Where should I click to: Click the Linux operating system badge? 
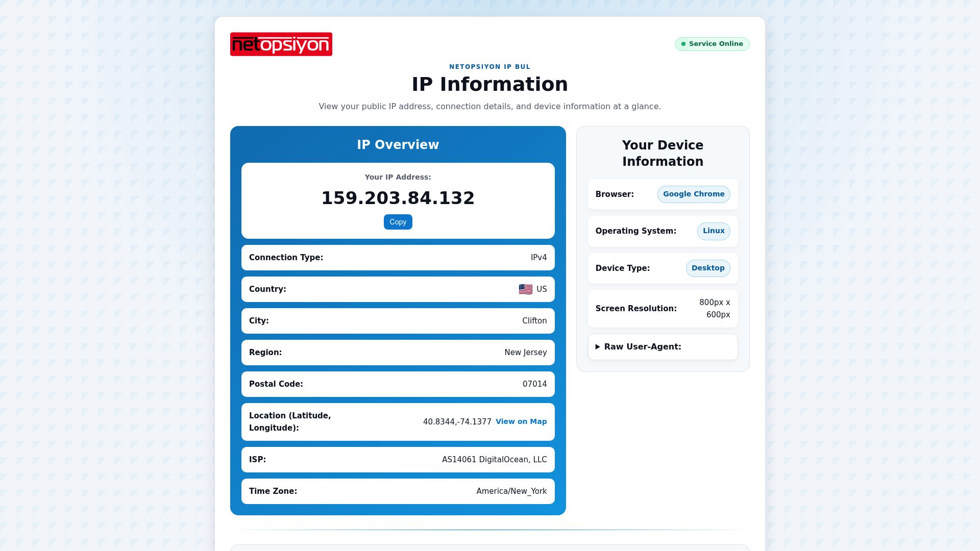714,231
